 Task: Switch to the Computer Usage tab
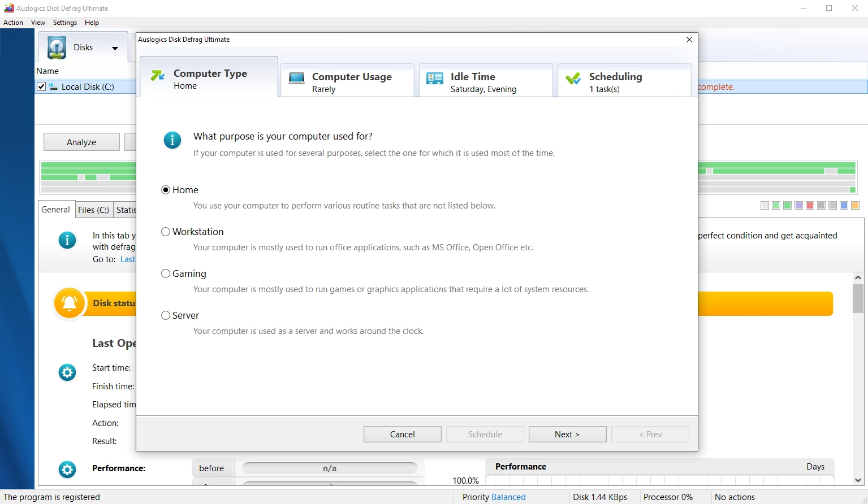pos(347,80)
